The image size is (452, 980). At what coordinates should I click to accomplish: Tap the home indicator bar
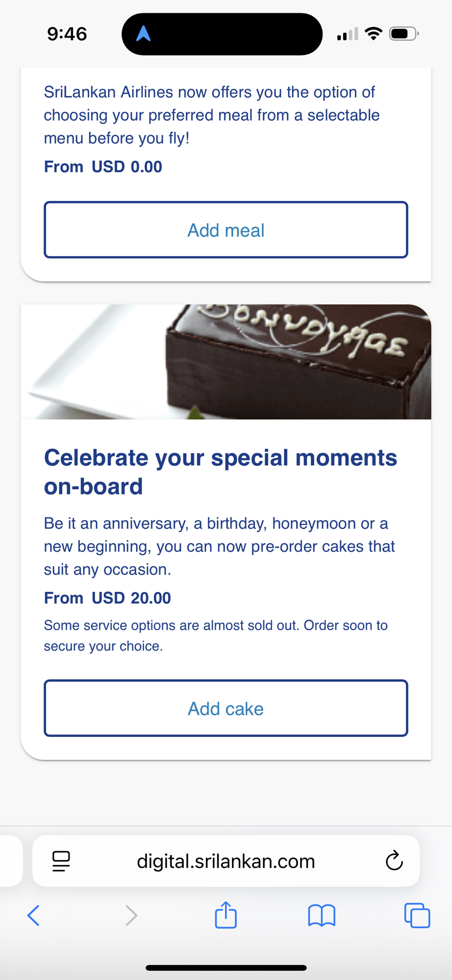tap(226, 968)
